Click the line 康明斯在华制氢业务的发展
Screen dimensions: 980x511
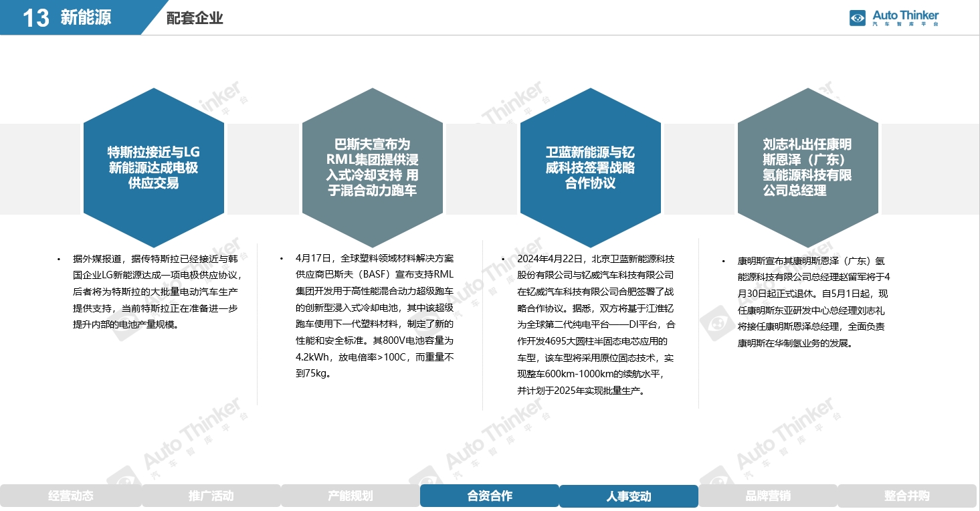(x=795, y=343)
